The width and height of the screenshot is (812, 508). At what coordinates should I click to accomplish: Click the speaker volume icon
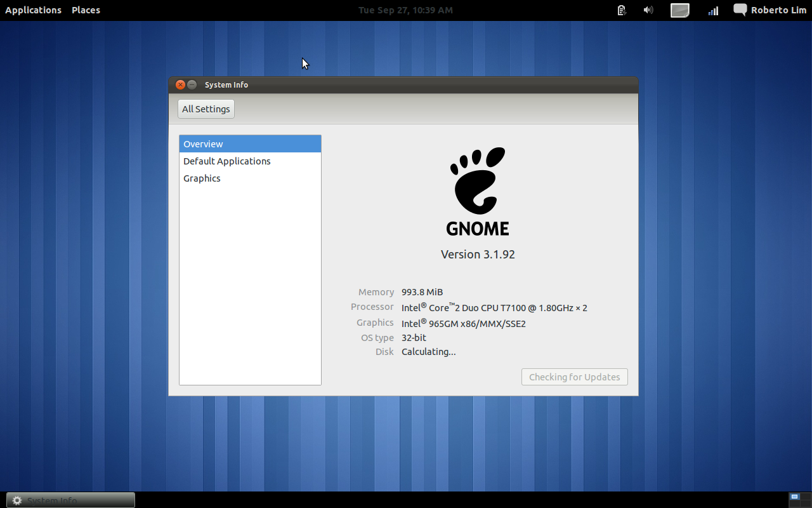pyautogui.click(x=648, y=10)
